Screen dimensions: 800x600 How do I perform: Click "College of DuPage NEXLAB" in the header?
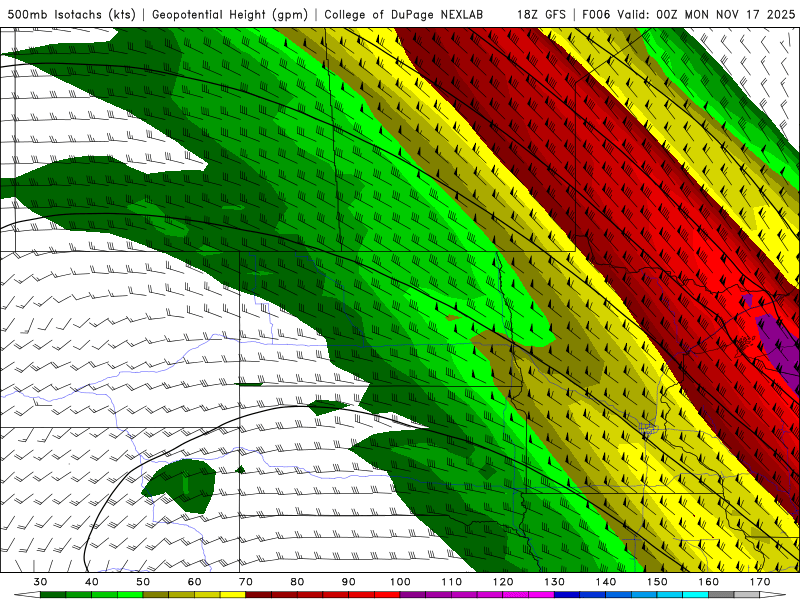click(404, 14)
